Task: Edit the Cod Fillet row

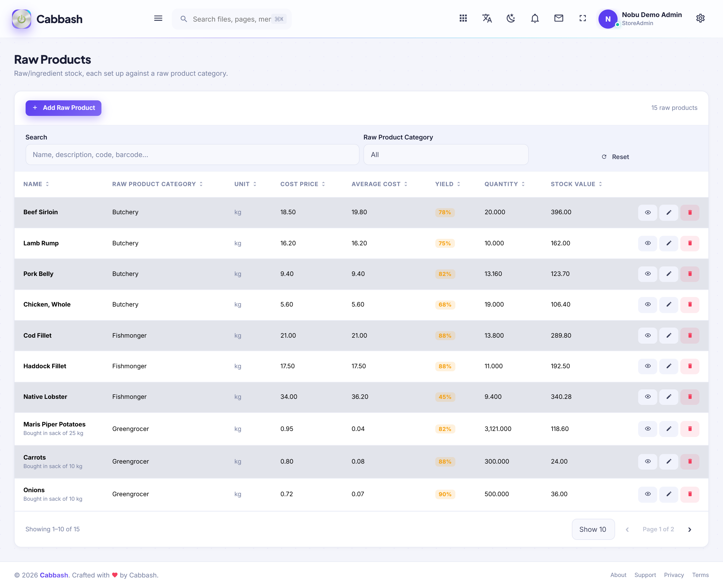Action: tap(669, 335)
